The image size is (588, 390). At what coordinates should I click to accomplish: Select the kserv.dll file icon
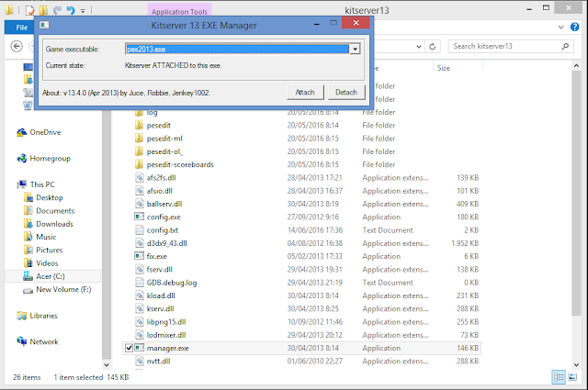[x=140, y=308]
